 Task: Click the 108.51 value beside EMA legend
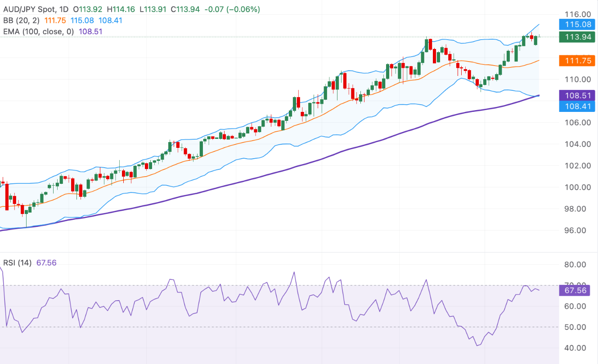[x=90, y=31]
